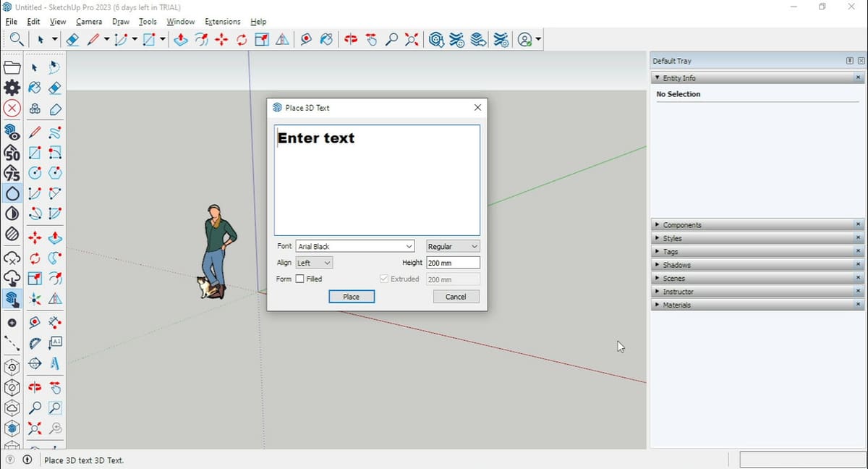
Task: Open the Tools menu
Action: pyautogui.click(x=148, y=22)
